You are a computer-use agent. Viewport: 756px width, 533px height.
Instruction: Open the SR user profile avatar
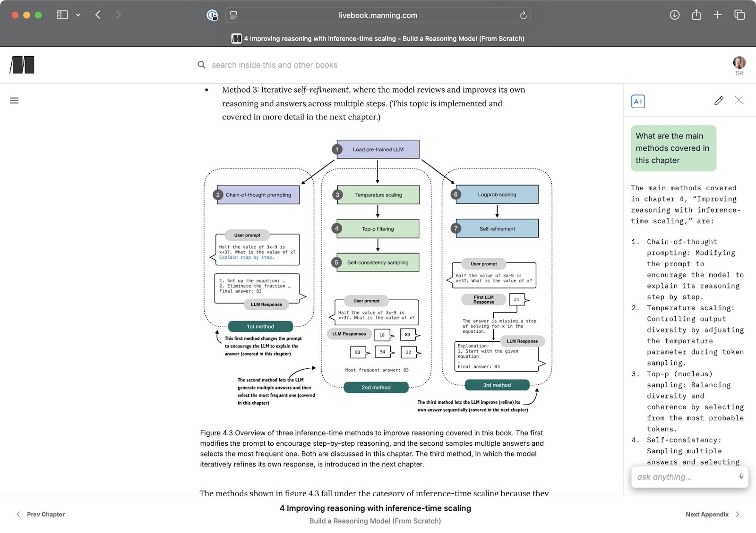[x=739, y=62]
